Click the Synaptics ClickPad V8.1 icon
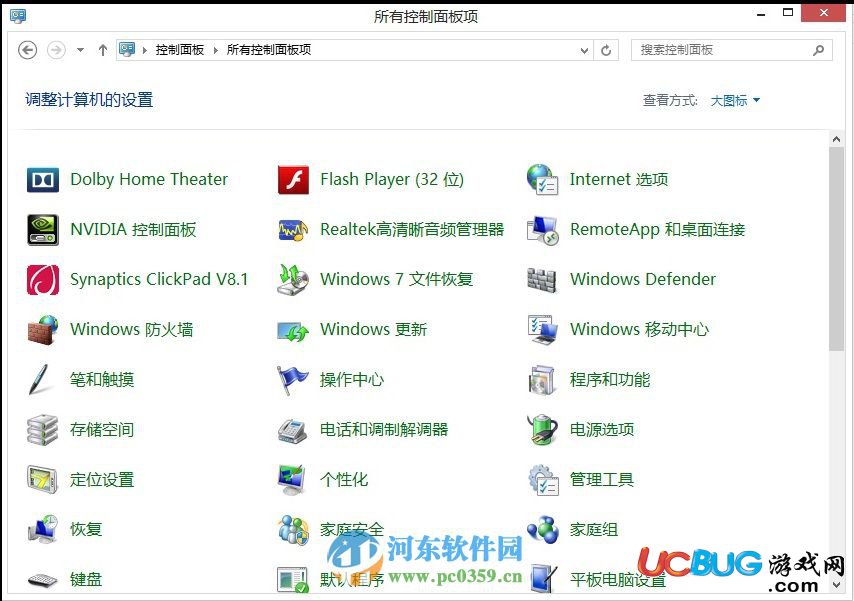 (x=42, y=280)
